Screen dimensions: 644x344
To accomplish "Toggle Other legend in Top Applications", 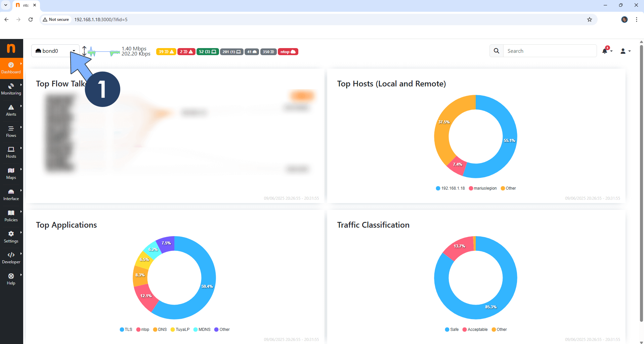I will 222,330.
